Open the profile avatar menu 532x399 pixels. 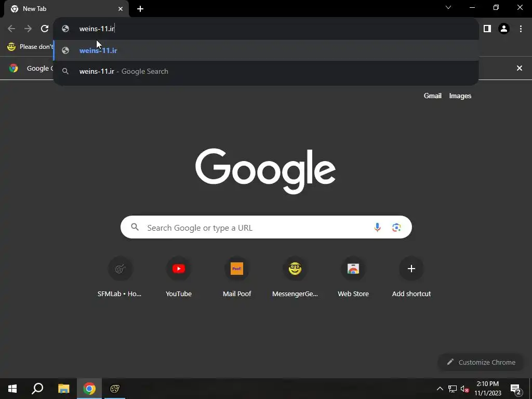(x=504, y=29)
